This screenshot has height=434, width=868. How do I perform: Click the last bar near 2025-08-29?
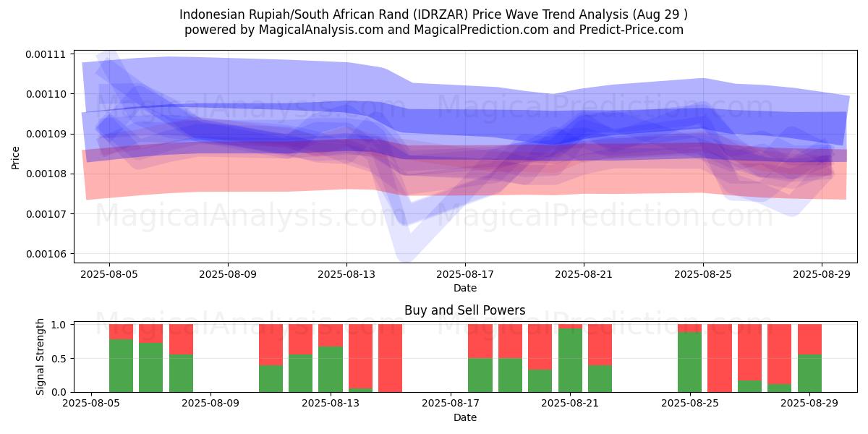click(809, 358)
